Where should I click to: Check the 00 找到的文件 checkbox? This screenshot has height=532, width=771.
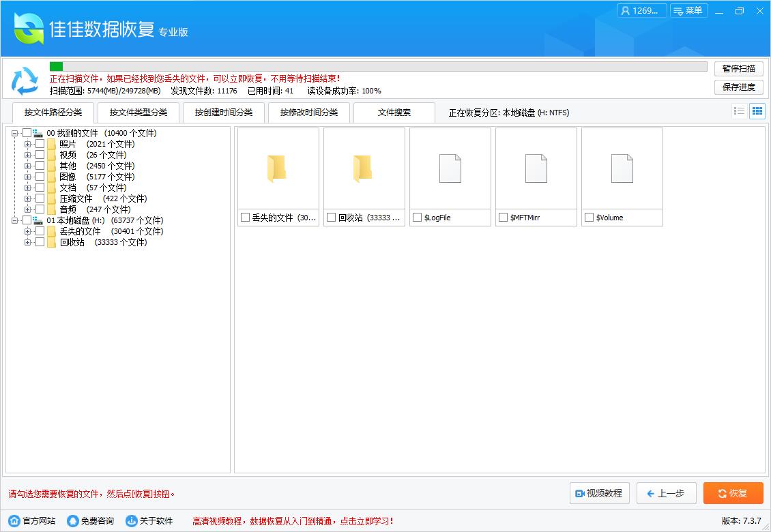(x=27, y=133)
